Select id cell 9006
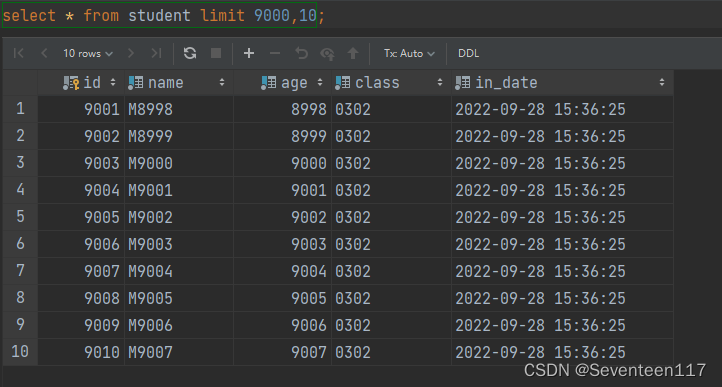The height and width of the screenshot is (387, 722). coord(81,244)
